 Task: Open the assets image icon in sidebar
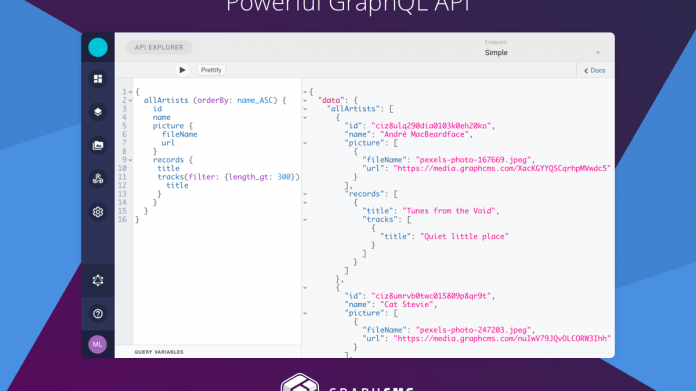[x=98, y=145]
